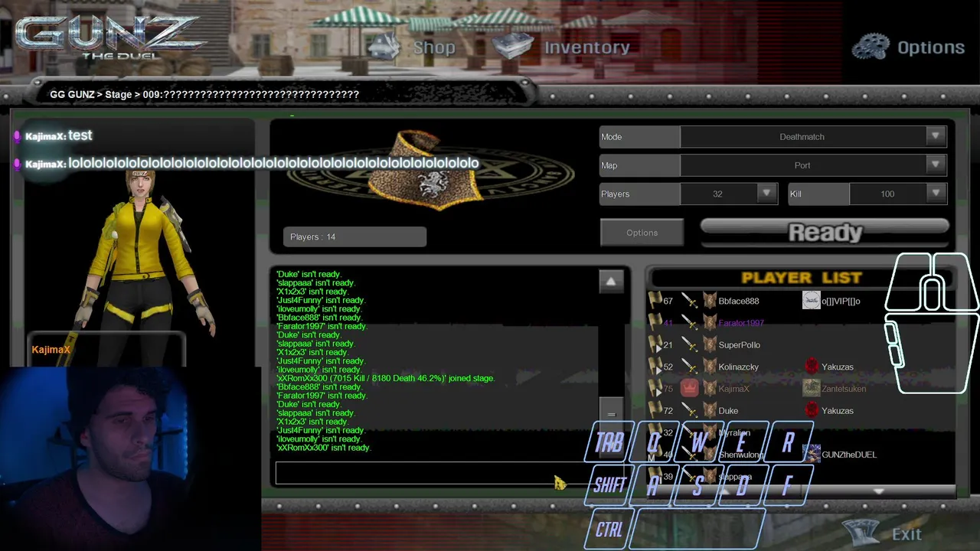This screenshot has width=980, height=551.
Task: Click the Exit icon at bottom right
Action: click(862, 531)
